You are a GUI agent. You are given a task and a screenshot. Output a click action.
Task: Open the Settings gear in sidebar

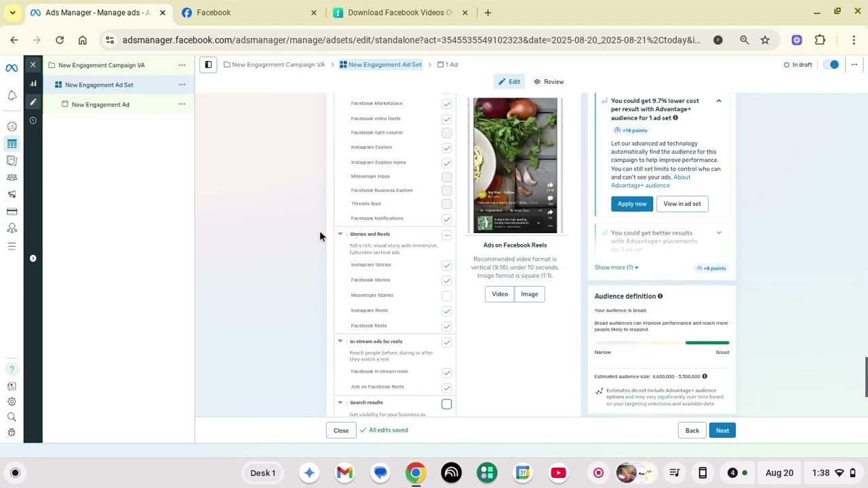(x=12, y=401)
